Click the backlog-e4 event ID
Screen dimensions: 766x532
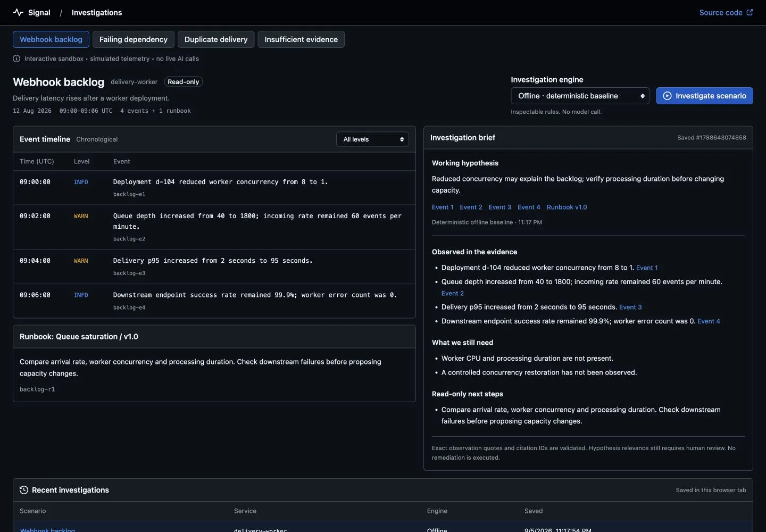(129, 307)
